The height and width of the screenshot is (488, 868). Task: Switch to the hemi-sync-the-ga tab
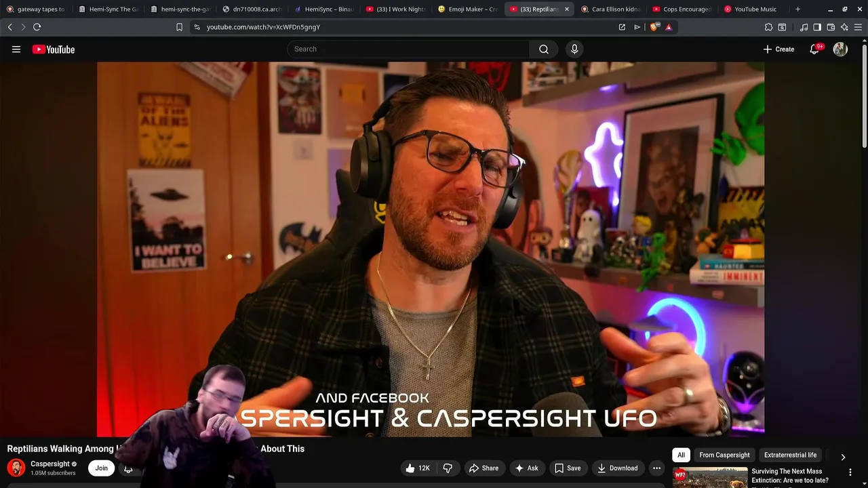point(180,9)
